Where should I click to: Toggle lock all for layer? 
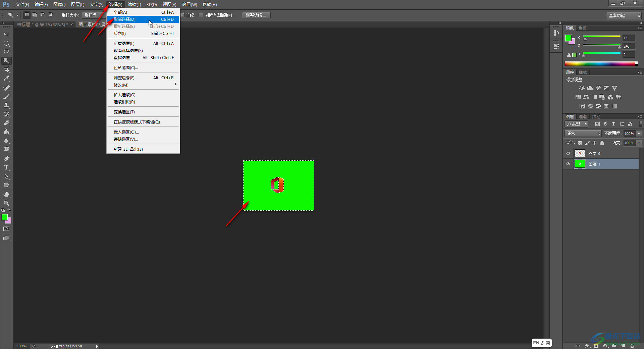pyautogui.click(x=602, y=143)
